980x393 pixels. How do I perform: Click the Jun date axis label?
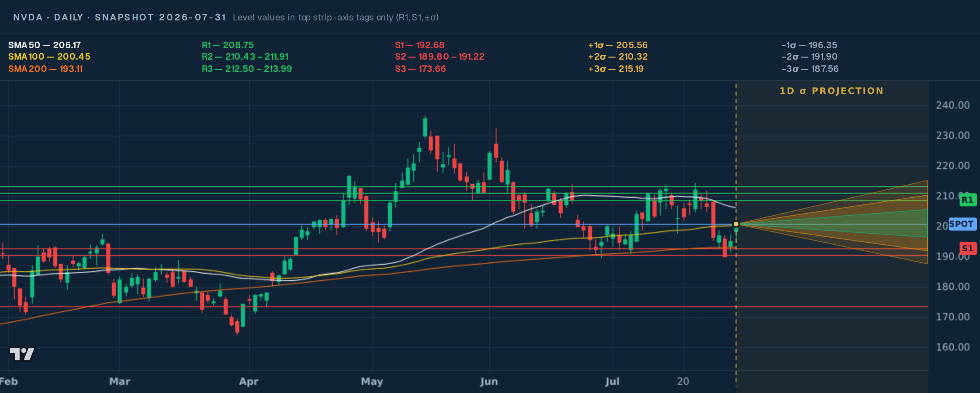click(x=489, y=382)
